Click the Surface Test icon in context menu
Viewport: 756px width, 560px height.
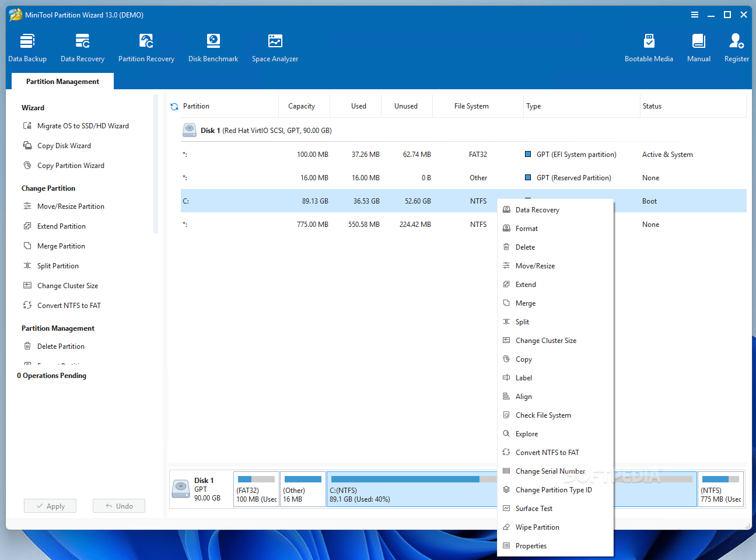[506, 509]
